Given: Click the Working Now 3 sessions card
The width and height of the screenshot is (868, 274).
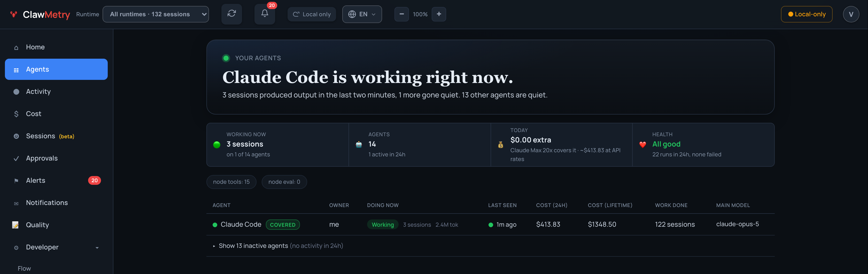Looking at the screenshot, I should tap(277, 144).
